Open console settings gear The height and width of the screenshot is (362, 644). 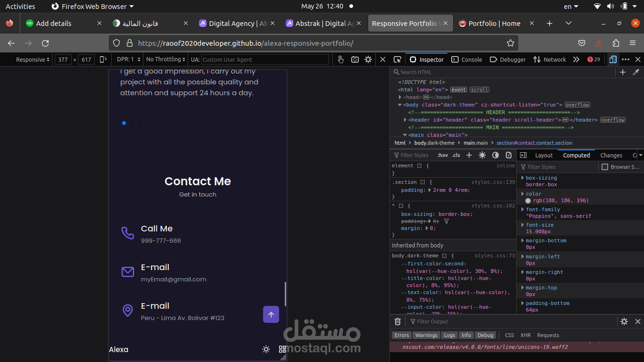point(624,321)
